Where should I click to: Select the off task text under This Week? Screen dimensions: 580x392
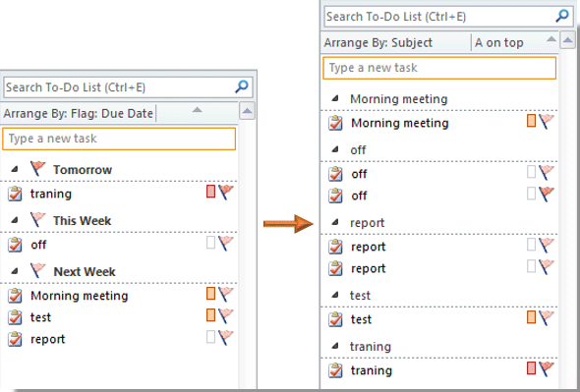coord(38,245)
